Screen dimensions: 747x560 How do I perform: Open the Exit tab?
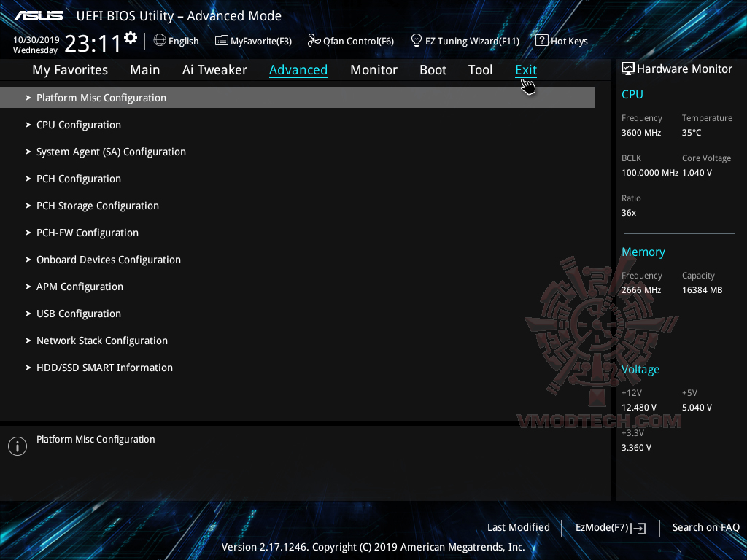[526, 70]
